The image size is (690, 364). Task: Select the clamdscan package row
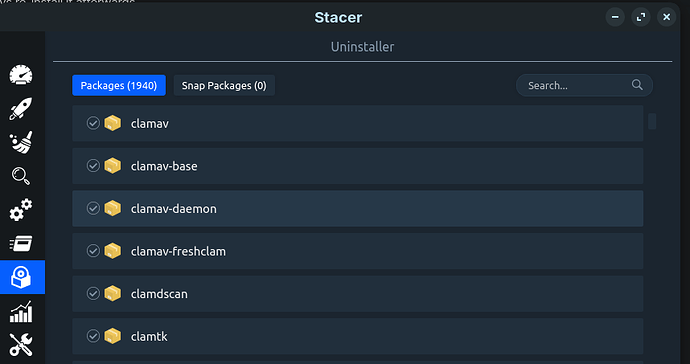tap(358, 294)
